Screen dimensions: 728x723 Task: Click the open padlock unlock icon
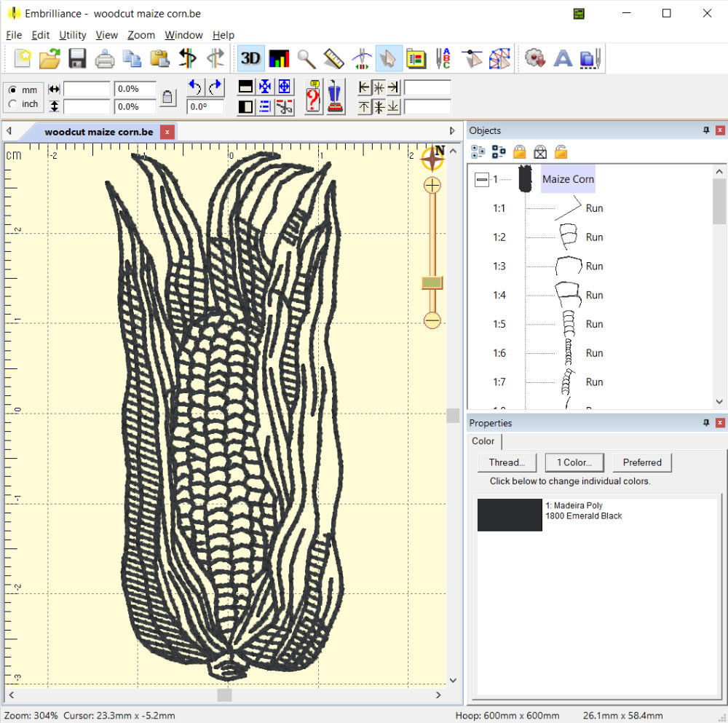click(561, 151)
